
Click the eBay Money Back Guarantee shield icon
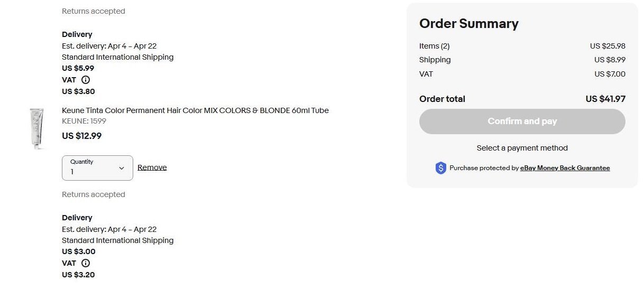pyautogui.click(x=440, y=168)
